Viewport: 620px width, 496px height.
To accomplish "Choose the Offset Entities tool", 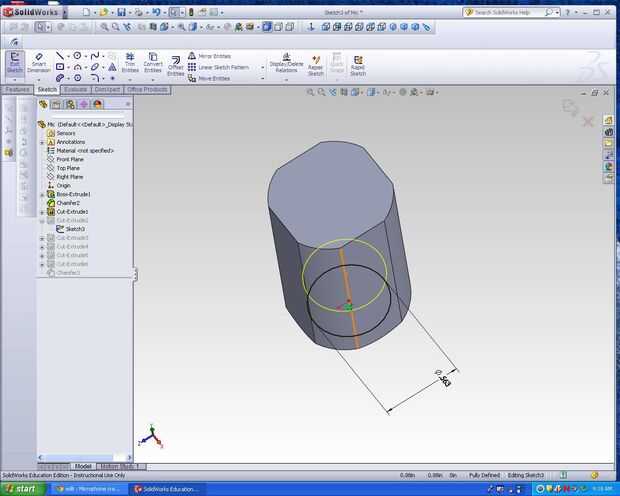I will pos(176,66).
